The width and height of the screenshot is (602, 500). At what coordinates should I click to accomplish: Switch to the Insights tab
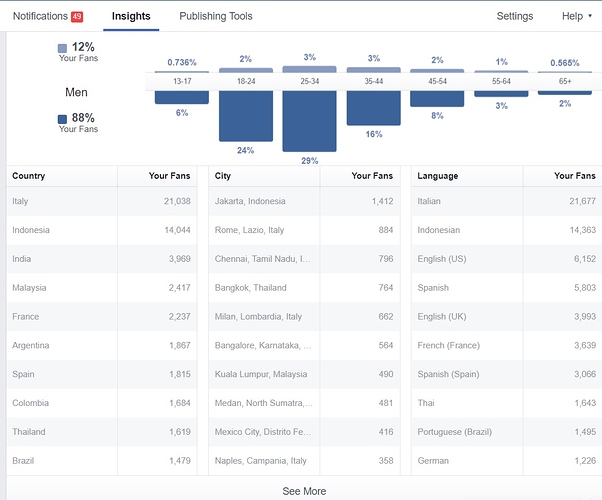(131, 17)
